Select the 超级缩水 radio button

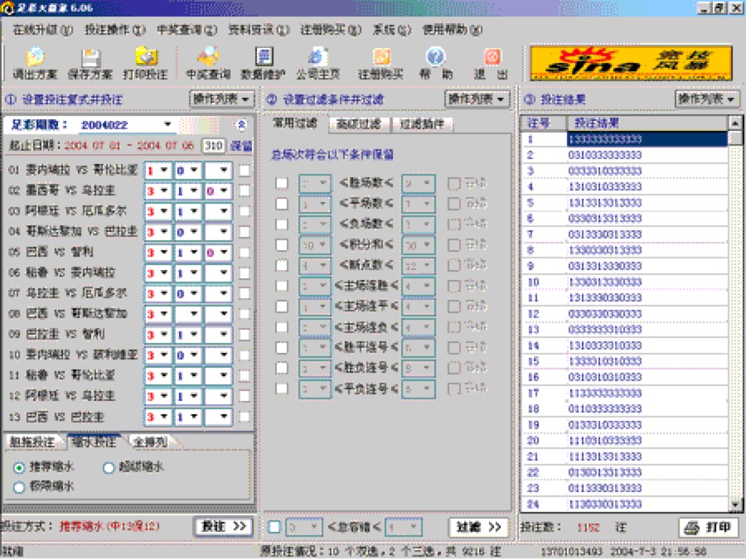(x=110, y=469)
